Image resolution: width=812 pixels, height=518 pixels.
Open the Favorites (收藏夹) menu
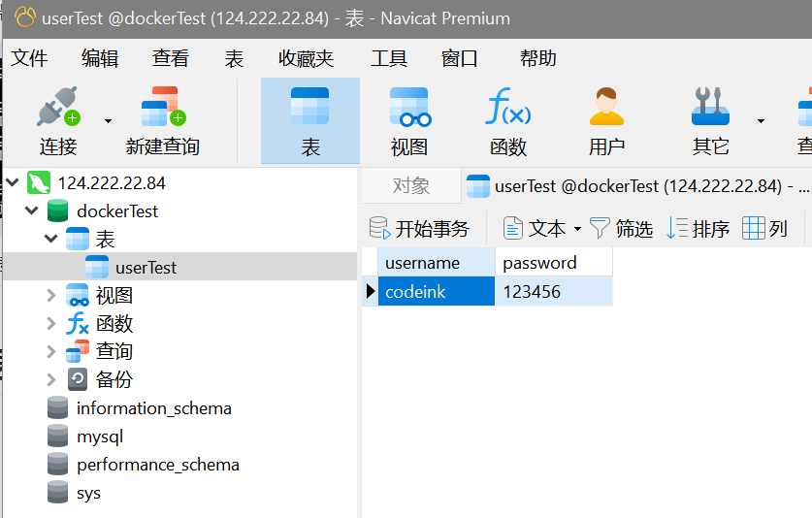pos(306,58)
